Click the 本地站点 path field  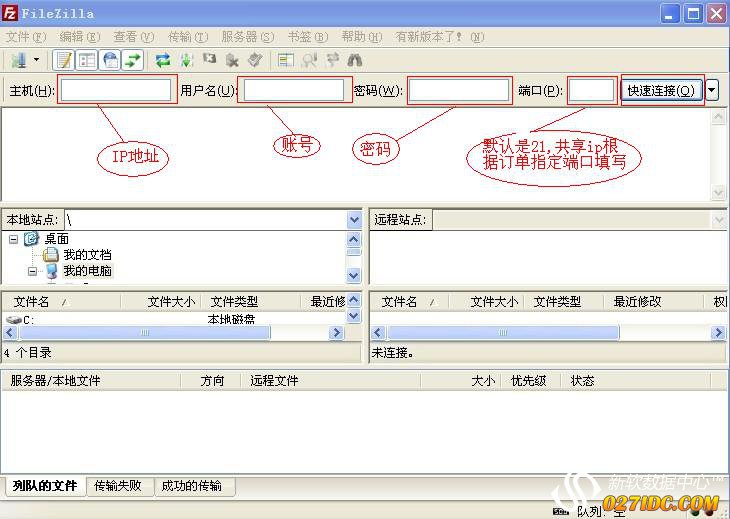[206, 220]
